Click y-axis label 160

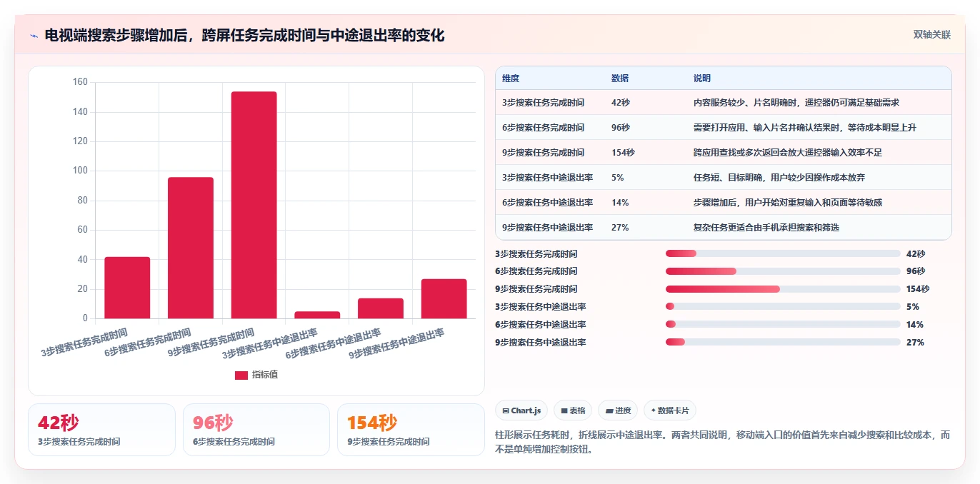(80, 82)
